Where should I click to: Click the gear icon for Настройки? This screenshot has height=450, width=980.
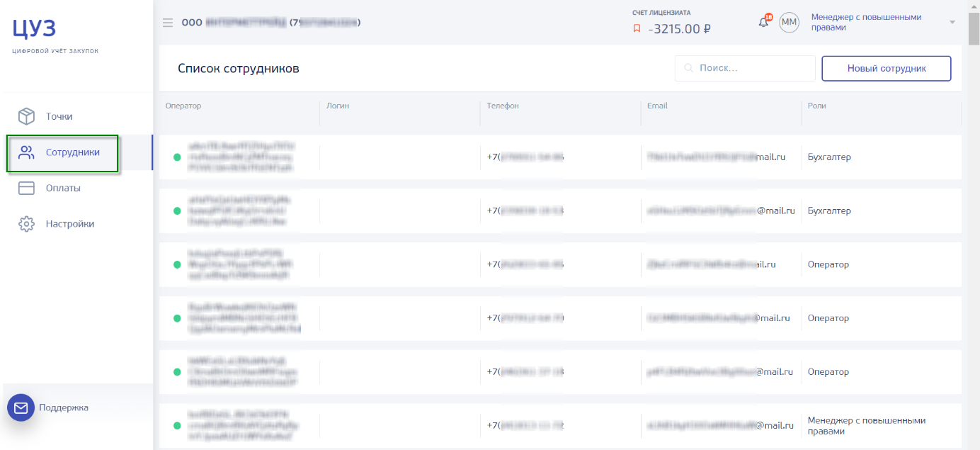(x=26, y=224)
